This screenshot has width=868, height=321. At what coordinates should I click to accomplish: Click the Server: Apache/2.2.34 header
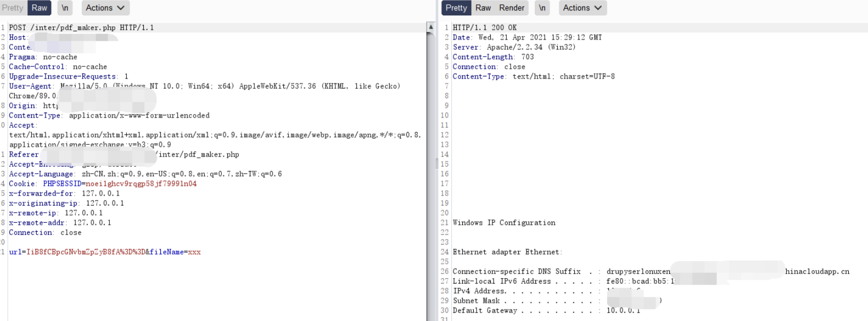point(514,47)
